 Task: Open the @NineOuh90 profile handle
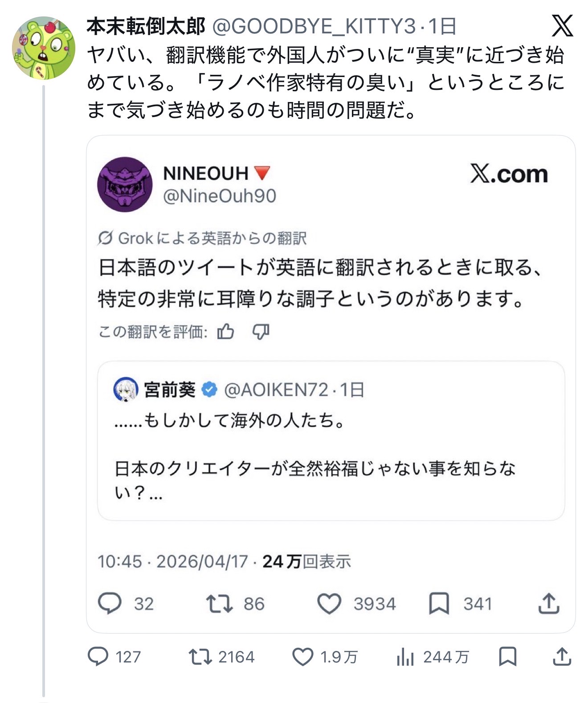pos(220,196)
